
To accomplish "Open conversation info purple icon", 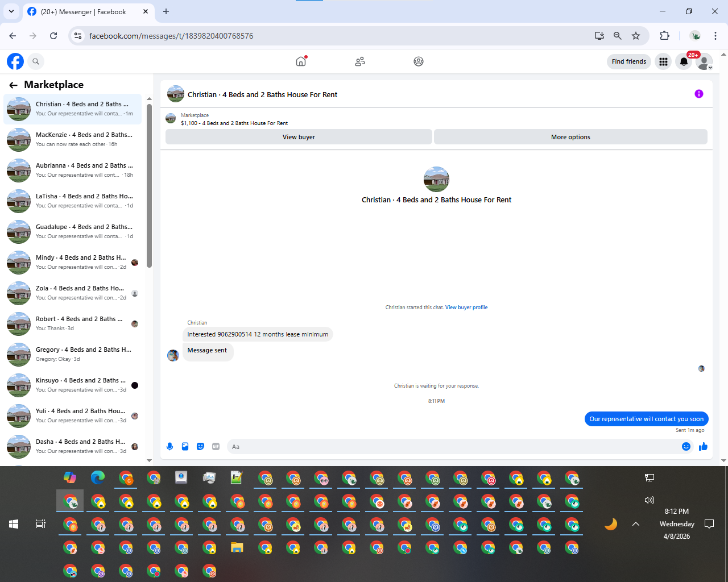I will pos(699,94).
